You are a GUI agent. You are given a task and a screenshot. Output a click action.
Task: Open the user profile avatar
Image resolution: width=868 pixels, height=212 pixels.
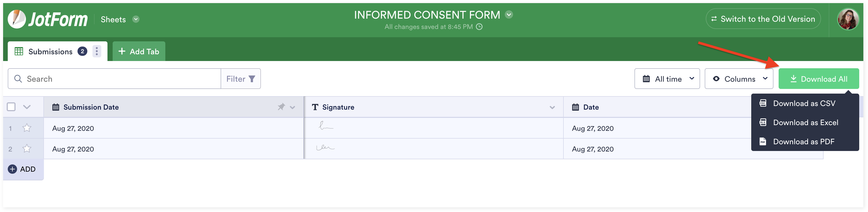point(848,19)
